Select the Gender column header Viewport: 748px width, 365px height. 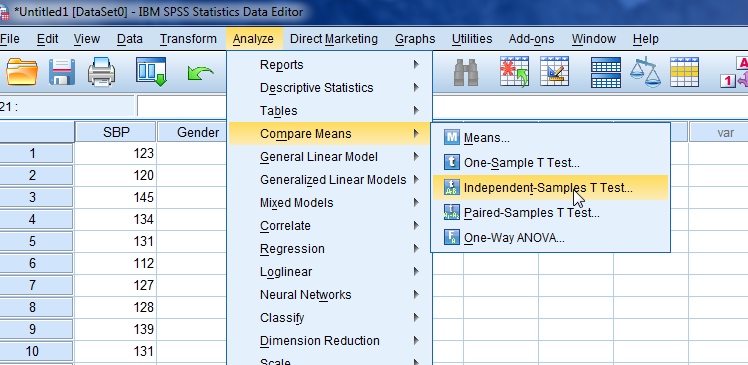click(x=192, y=132)
